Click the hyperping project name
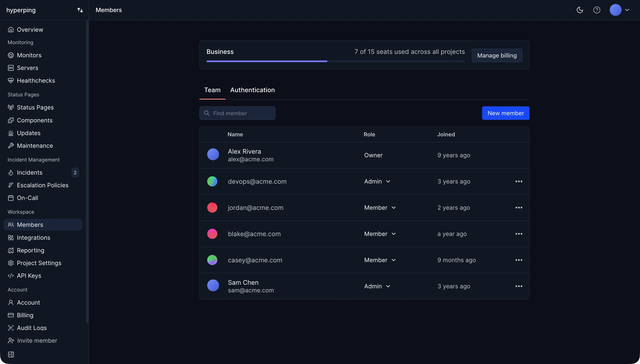Image resolution: width=640 pixels, height=364 pixels. (21, 10)
